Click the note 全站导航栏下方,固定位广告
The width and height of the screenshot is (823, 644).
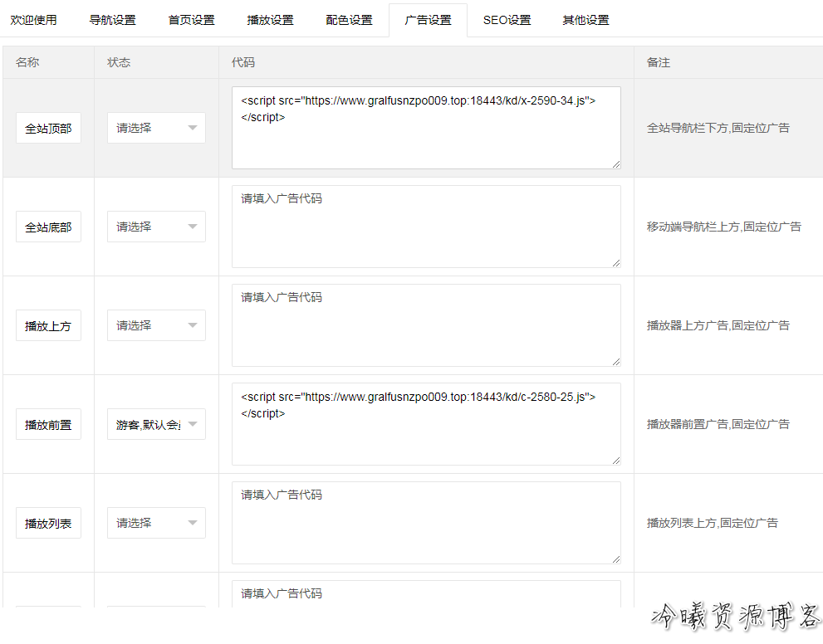718,128
